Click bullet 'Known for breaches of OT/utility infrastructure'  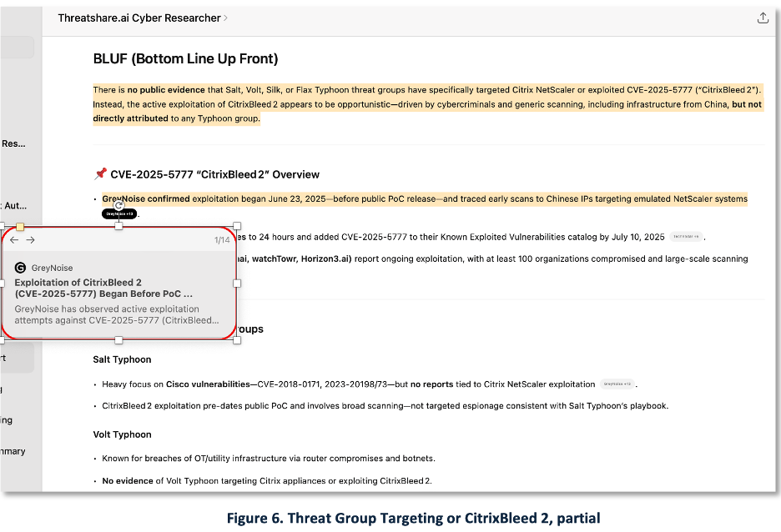269,459
